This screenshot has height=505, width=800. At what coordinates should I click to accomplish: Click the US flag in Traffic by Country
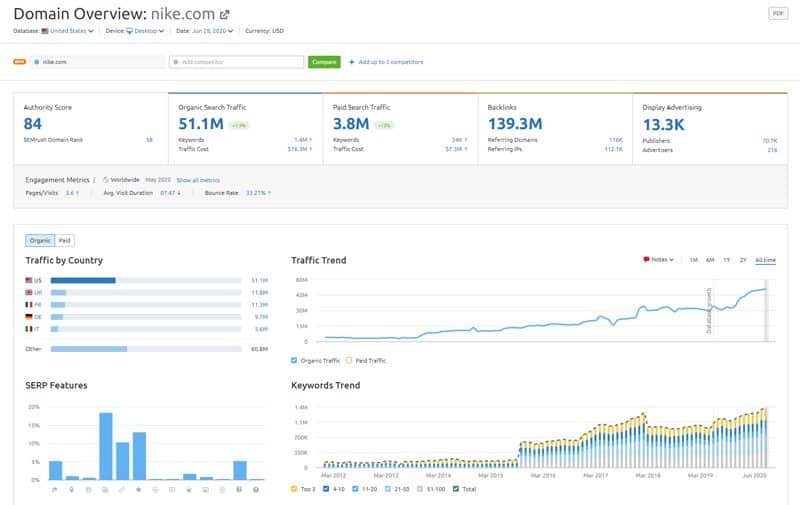29,281
